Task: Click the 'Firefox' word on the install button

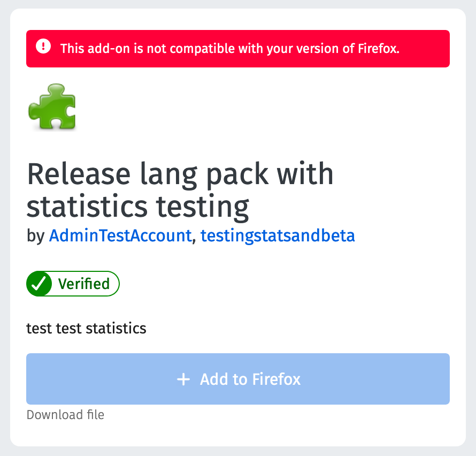Action: click(x=277, y=379)
